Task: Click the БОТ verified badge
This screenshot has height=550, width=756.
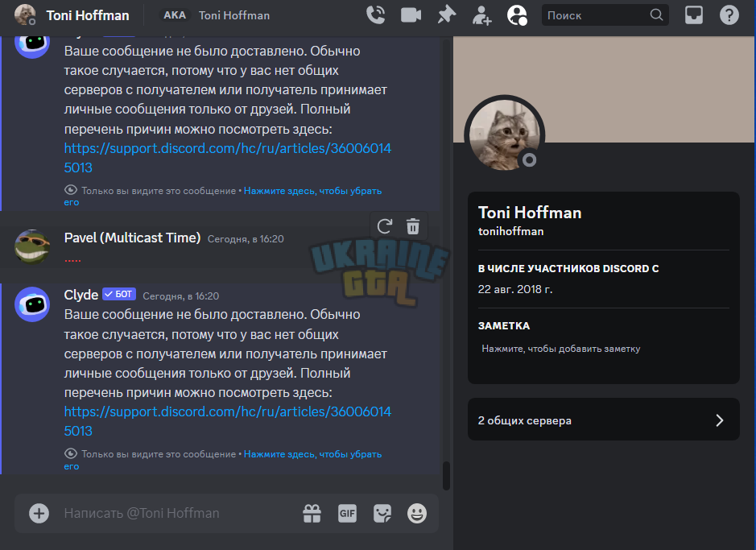Action: pos(119,294)
